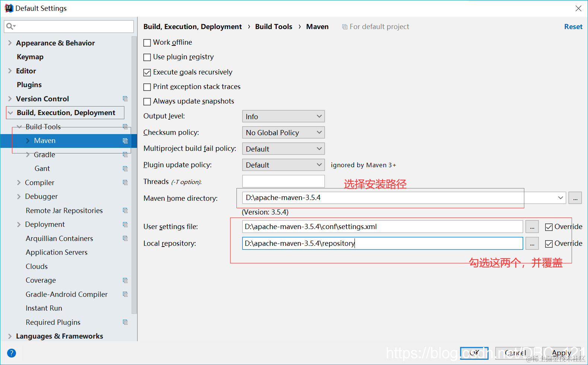Viewport: 588px width, 365px height.
Task: Enable the Work offline checkbox
Action: [147, 43]
